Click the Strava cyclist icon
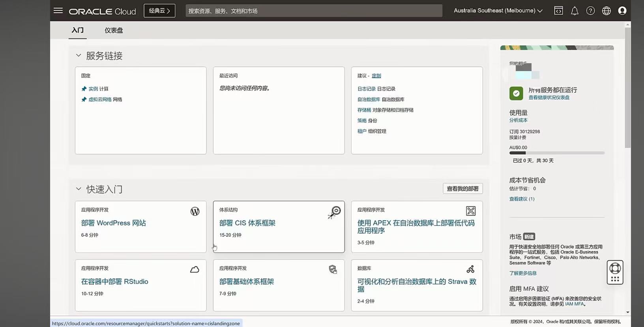This screenshot has width=644, height=327. point(470,269)
